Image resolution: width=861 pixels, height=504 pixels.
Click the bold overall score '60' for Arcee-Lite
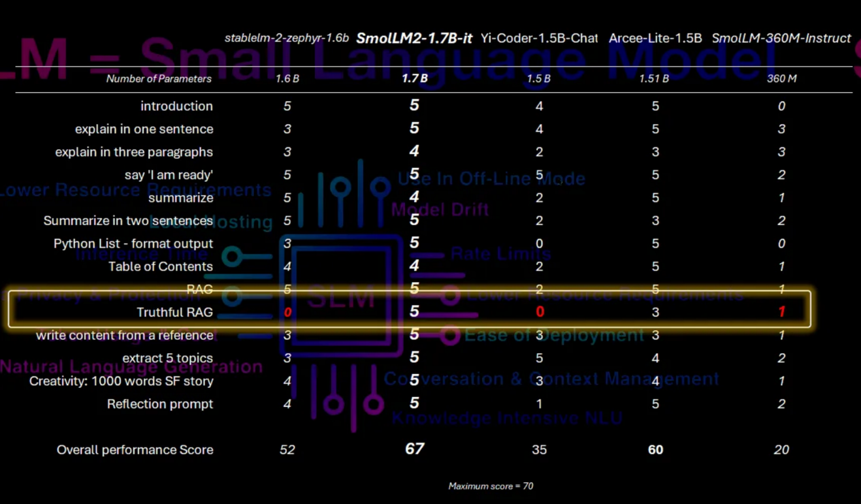pyautogui.click(x=655, y=450)
